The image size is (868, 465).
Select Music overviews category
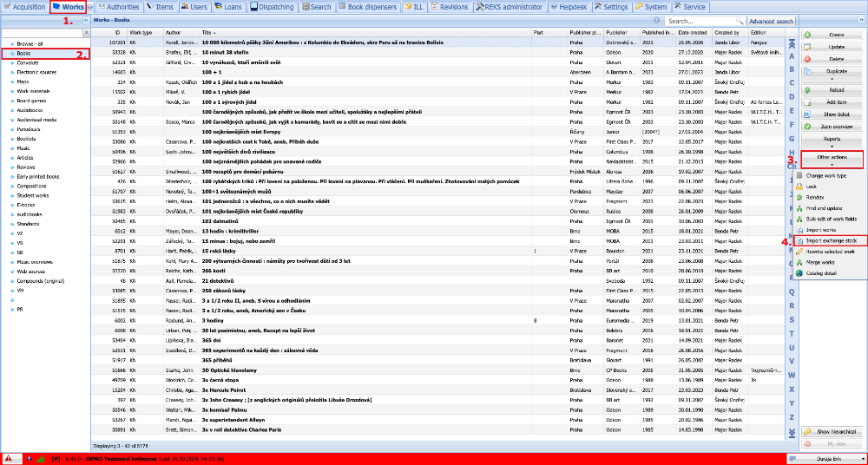35,262
